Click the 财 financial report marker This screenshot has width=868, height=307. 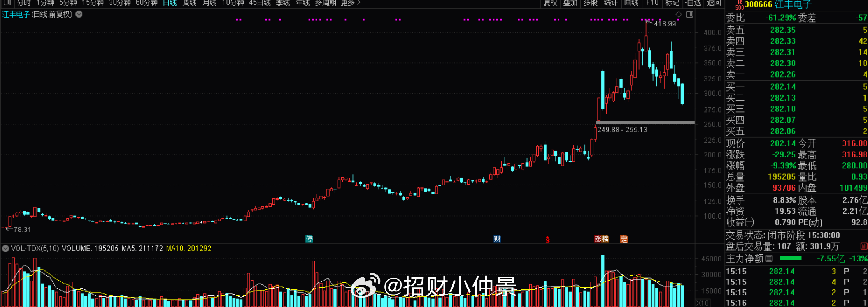tap(497, 239)
